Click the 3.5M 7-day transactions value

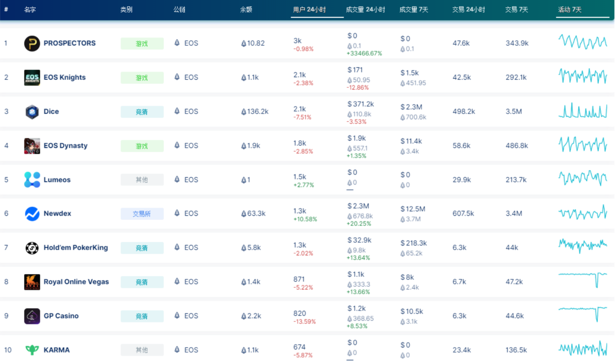point(514,111)
